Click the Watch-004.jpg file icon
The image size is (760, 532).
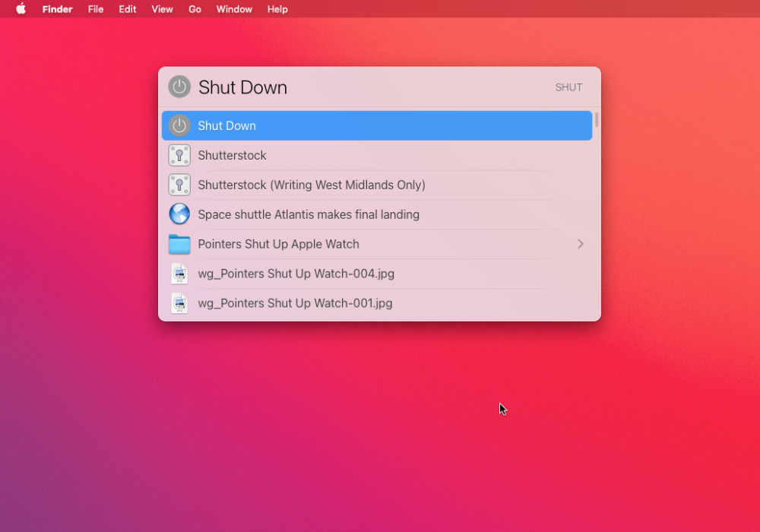(179, 274)
